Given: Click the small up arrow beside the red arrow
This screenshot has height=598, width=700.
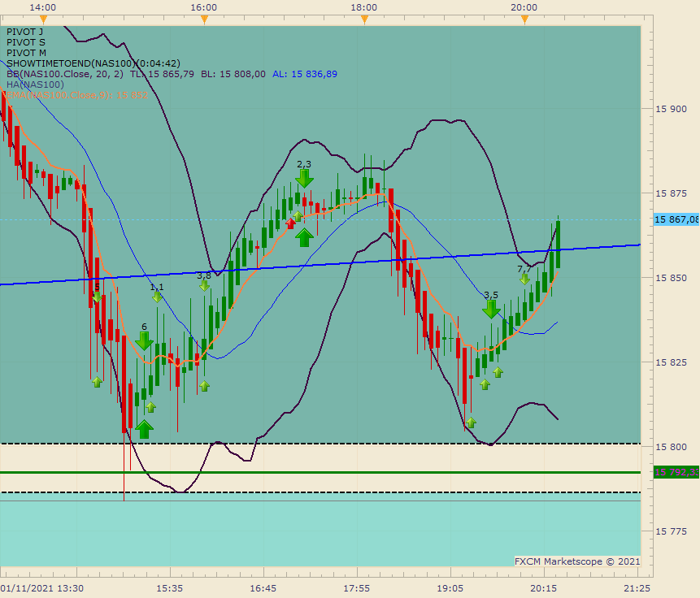Looking at the screenshot, I should point(298,216).
